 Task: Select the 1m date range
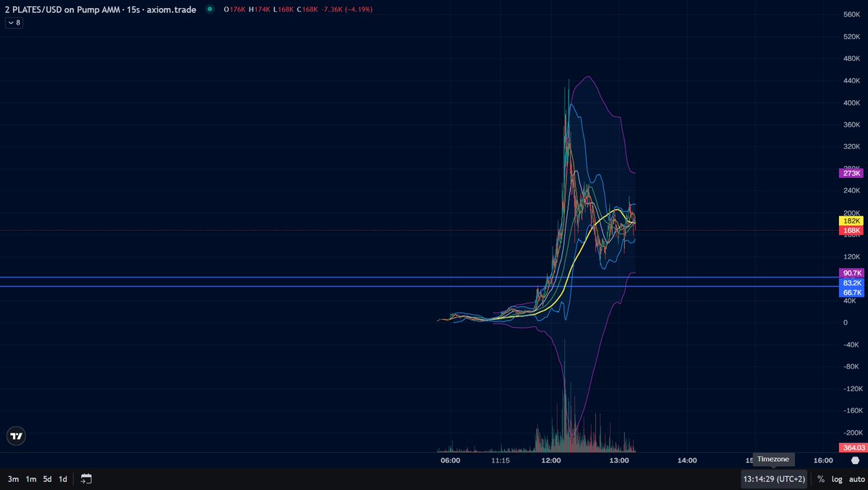click(x=31, y=478)
